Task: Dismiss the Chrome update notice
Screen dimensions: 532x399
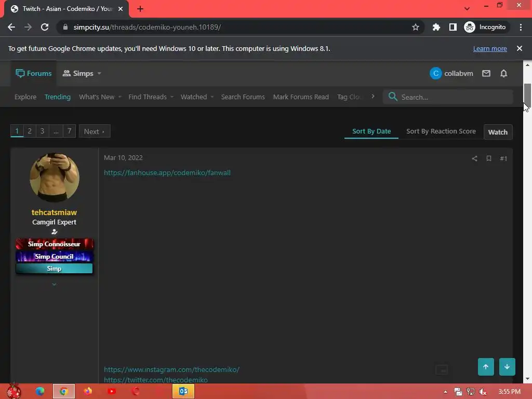Action: coord(520,48)
